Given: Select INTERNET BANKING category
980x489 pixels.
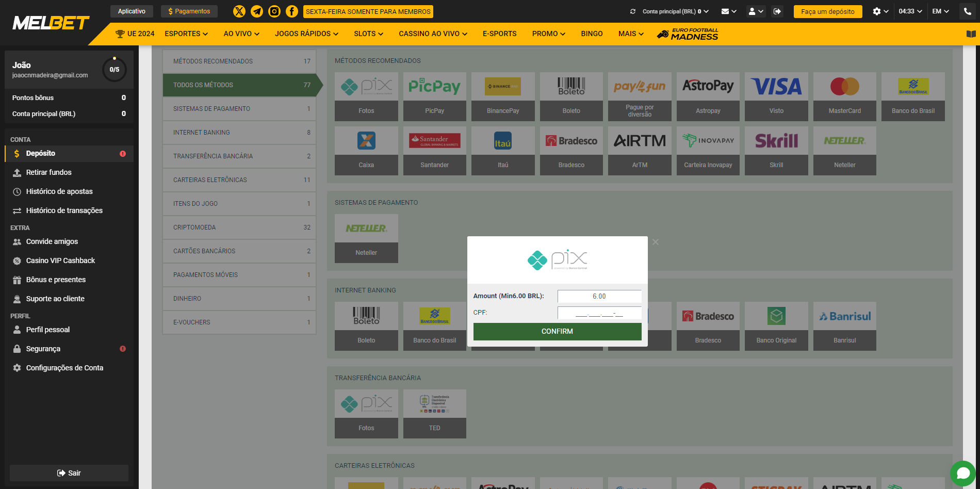Looking at the screenshot, I should click(x=239, y=133).
